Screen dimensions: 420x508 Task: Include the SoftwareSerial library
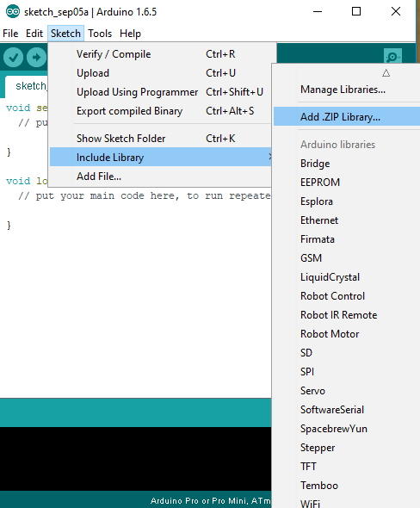347,410
